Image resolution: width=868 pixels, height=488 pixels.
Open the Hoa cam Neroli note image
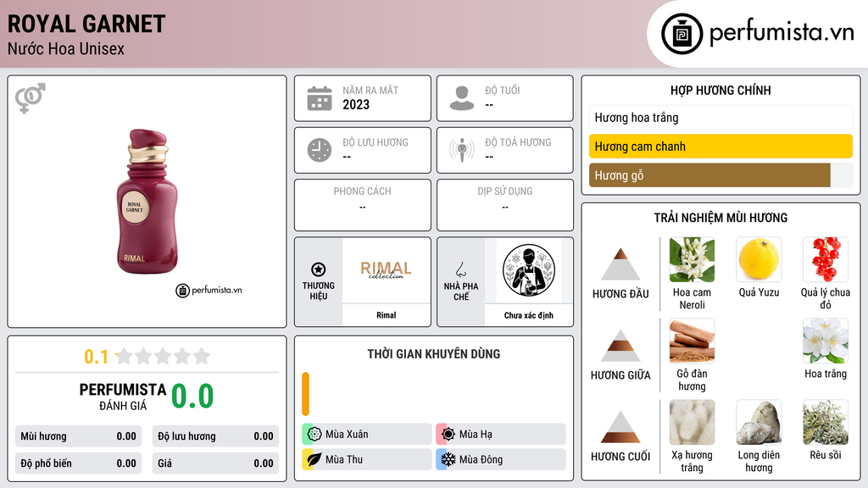click(x=692, y=260)
